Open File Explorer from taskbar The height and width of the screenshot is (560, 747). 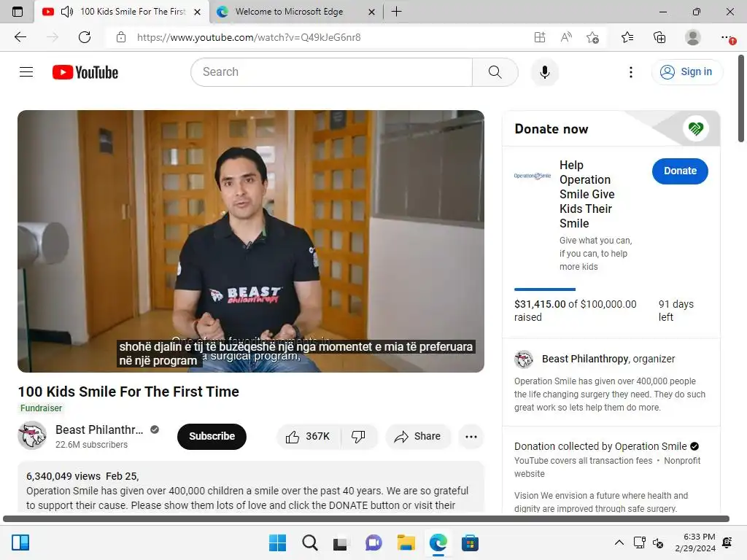(x=406, y=542)
